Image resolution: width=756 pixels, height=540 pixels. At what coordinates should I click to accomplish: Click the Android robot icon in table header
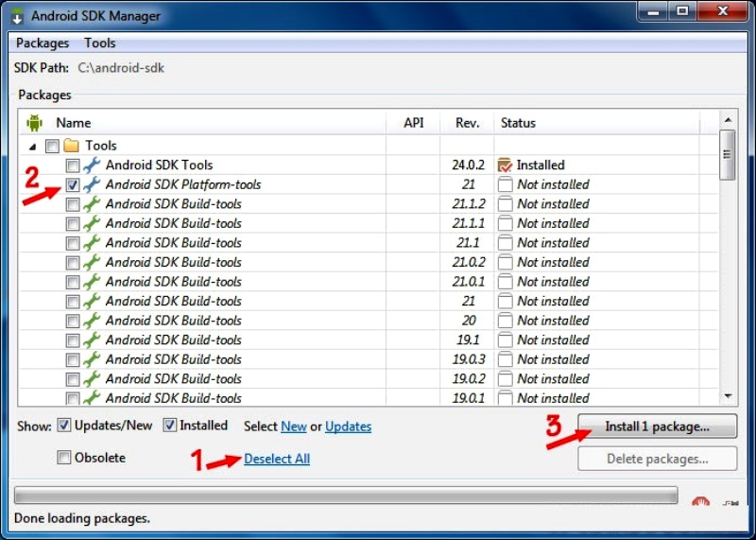pyautogui.click(x=34, y=123)
